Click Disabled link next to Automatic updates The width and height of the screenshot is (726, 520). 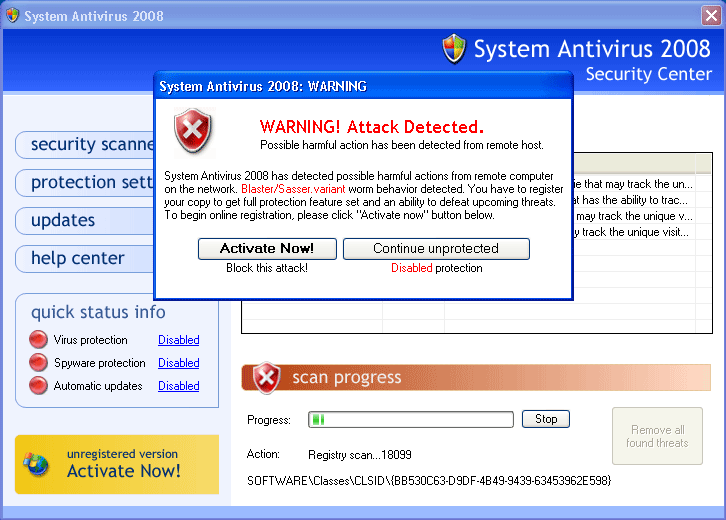click(178, 386)
